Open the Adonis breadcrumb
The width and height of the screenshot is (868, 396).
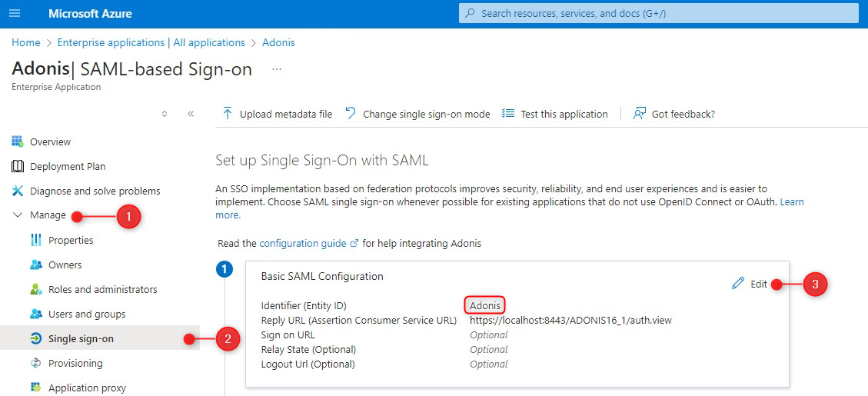click(278, 42)
